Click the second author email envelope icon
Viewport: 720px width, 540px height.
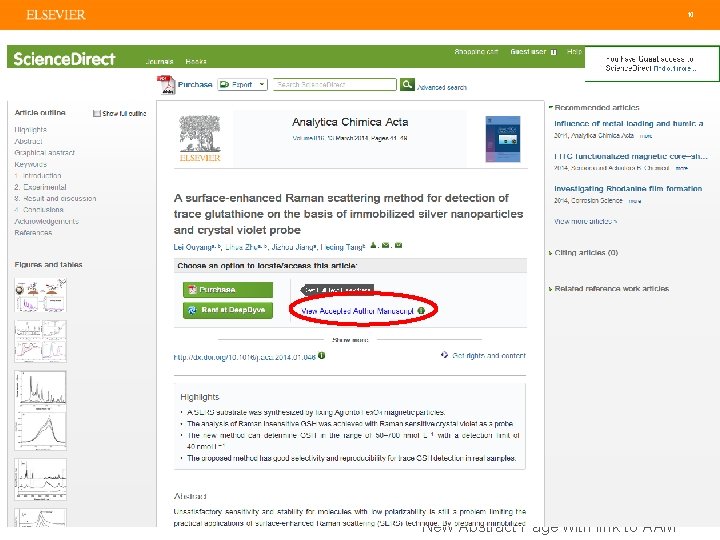(398, 245)
